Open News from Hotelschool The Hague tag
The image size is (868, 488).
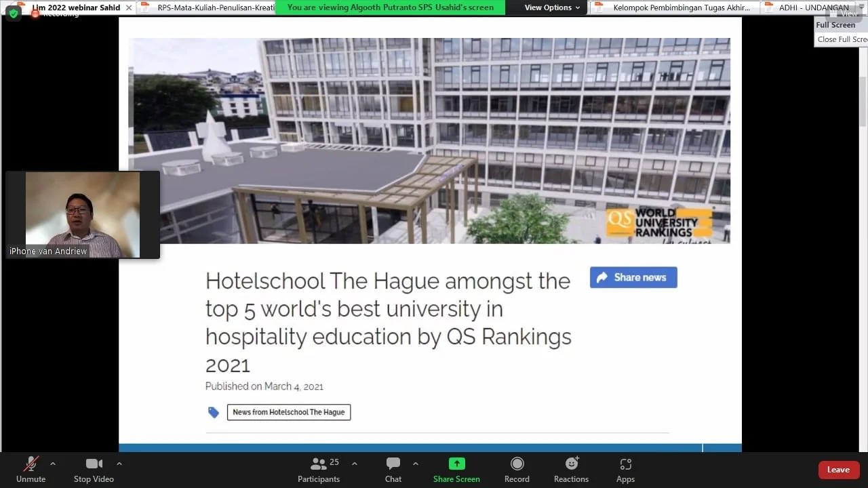pos(289,412)
